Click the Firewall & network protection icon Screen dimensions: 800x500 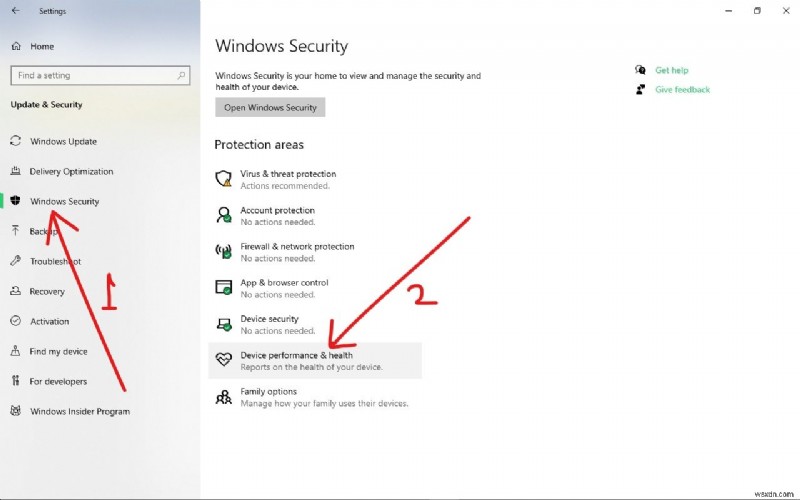point(224,251)
